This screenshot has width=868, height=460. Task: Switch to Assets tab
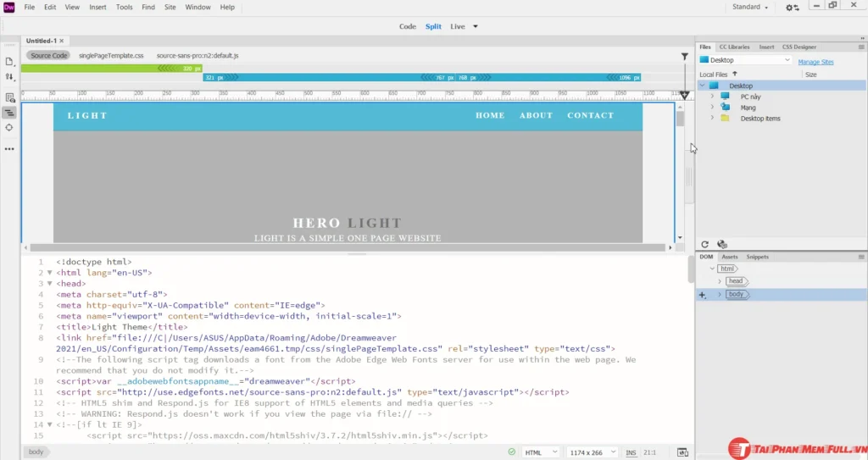click(x=729, y=257)
